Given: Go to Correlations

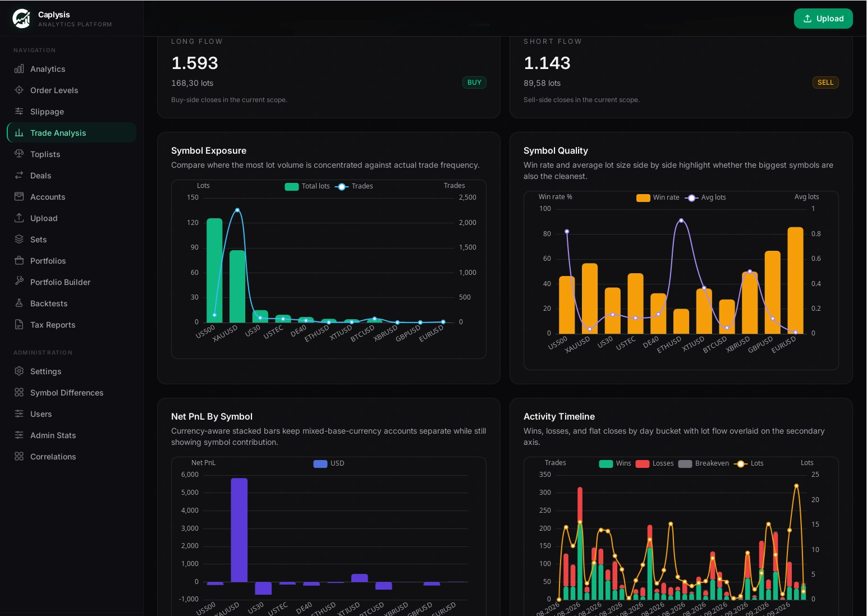Looking at the screenshot, I should coord(71,457).
